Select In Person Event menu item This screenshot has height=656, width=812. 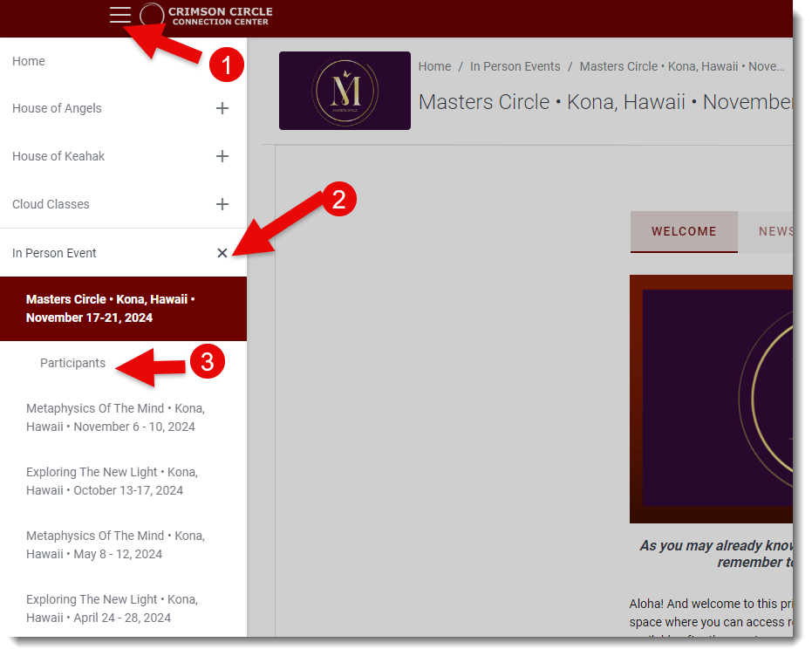(54, 253)
